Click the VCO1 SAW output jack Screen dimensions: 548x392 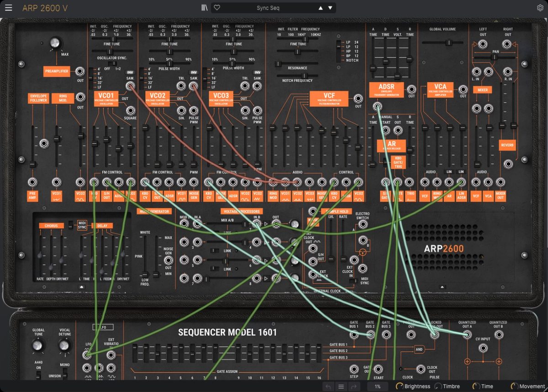coord(131,85)
